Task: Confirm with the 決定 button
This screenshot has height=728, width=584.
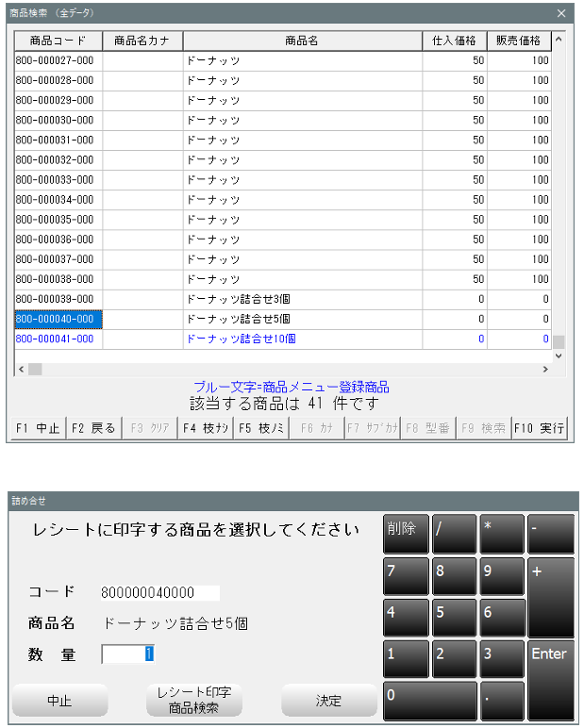Action: [x=328, y=701]
